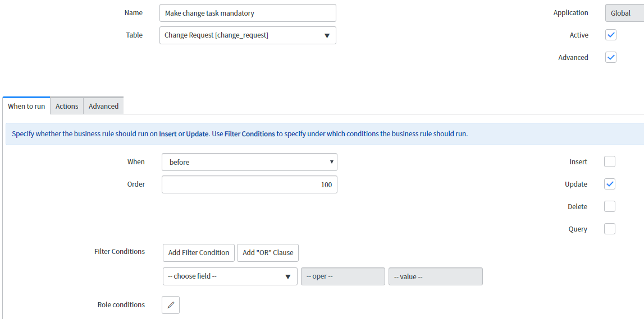Click the Role conditions label
The width and height of the screenshot is (644, 319).
[121, 304]
